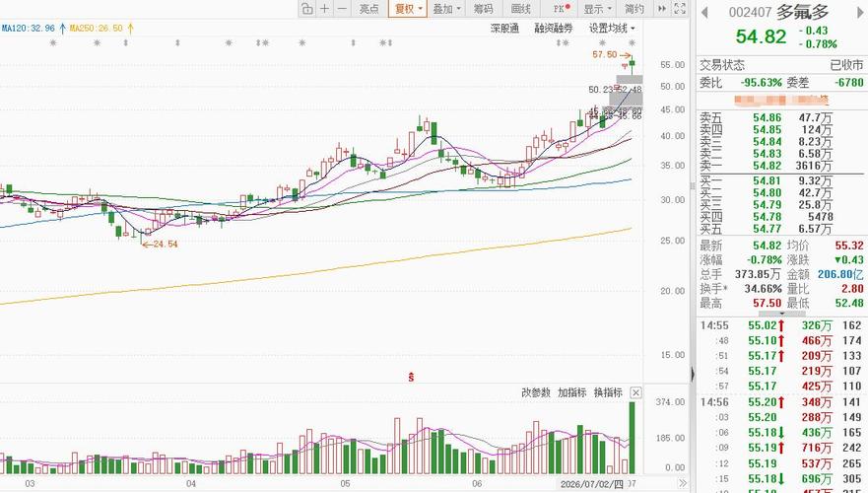Click stock name 多氟多

pos(802,12)
